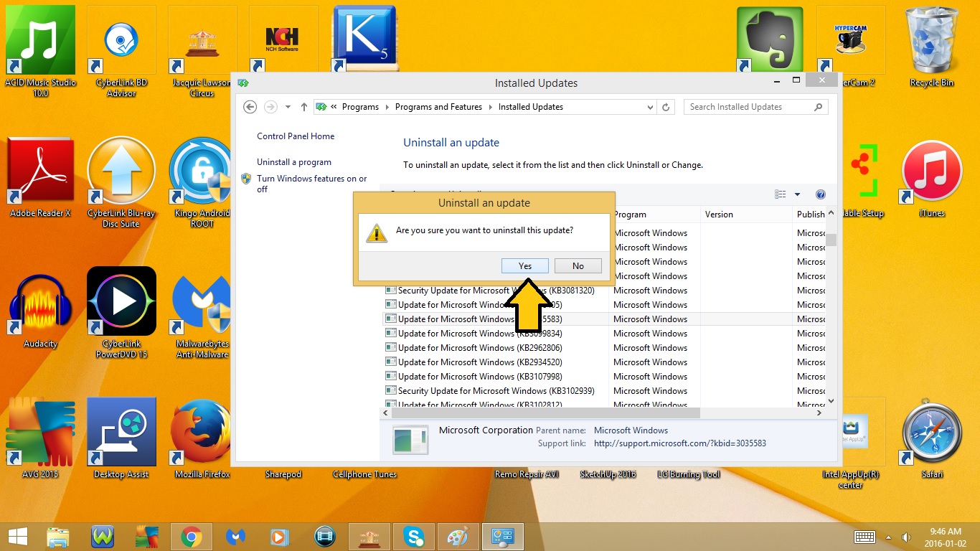The image size is (980, 551).
Task: Select Update for Microsoft Windows (KB2962806)
Action: [603, 348]
